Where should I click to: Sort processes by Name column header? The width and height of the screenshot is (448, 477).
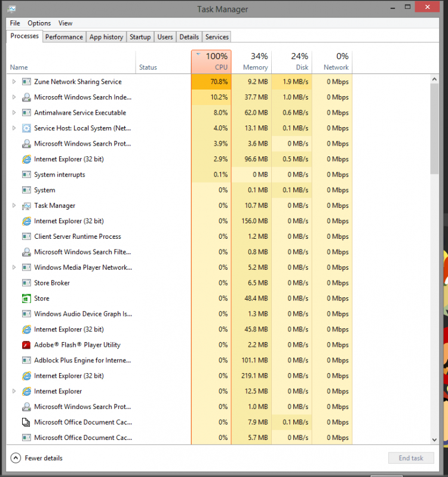point(71,61)
